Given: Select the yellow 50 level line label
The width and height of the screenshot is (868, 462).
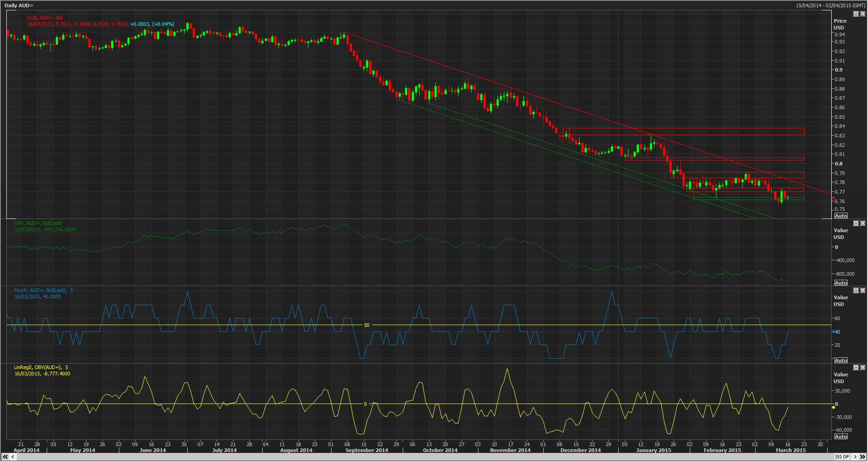Looking at the screenshot, I should (x=367, y=325).
